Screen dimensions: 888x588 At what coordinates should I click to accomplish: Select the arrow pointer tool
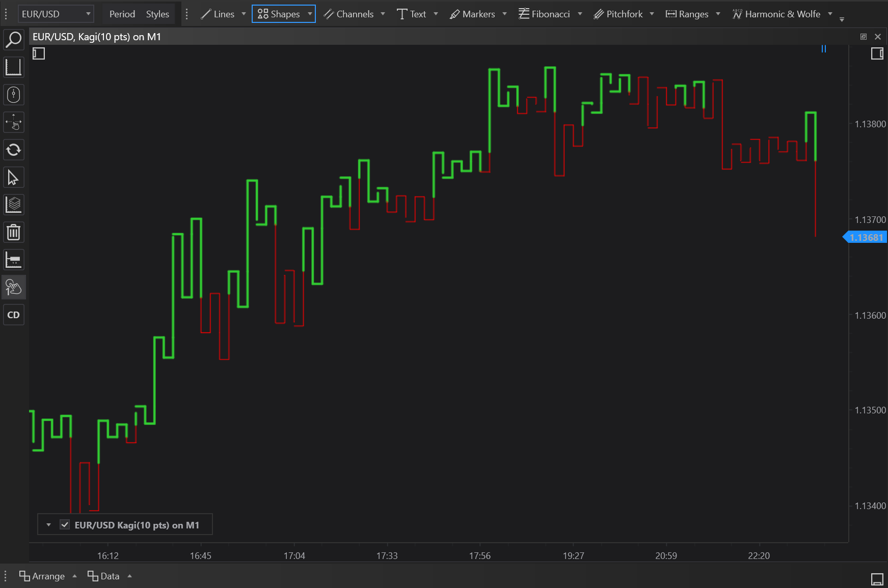[x=14, y=178]
